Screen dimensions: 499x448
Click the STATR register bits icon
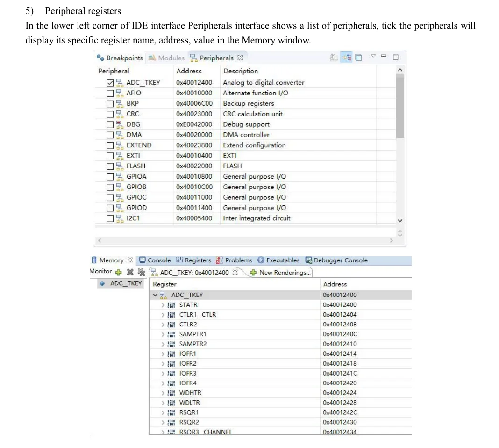pos(171,305)
